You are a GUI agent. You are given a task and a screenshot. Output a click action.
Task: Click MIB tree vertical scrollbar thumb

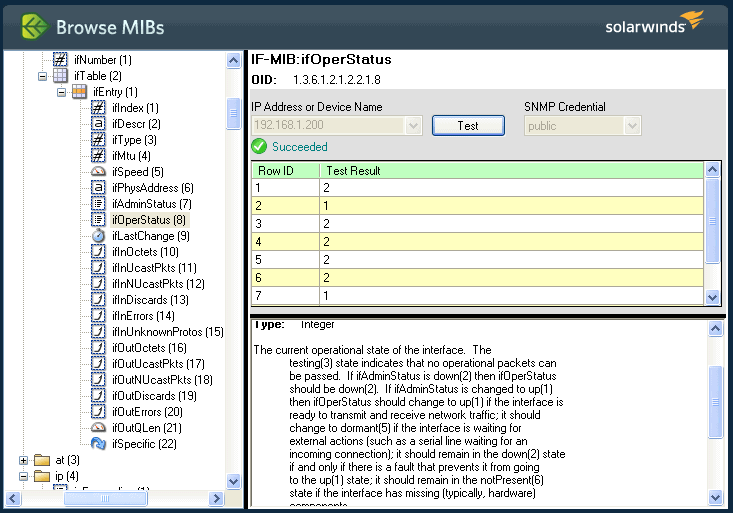(x=233, y=113)
